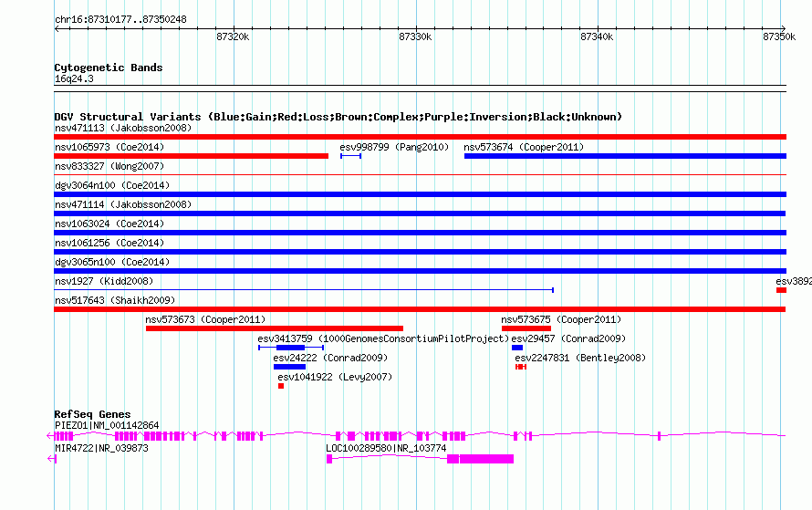This screenshot has width=812, height=510.
Task: Click the large LOC100289580 exon block
Action: pyautogui.click(x=486, y=459)
